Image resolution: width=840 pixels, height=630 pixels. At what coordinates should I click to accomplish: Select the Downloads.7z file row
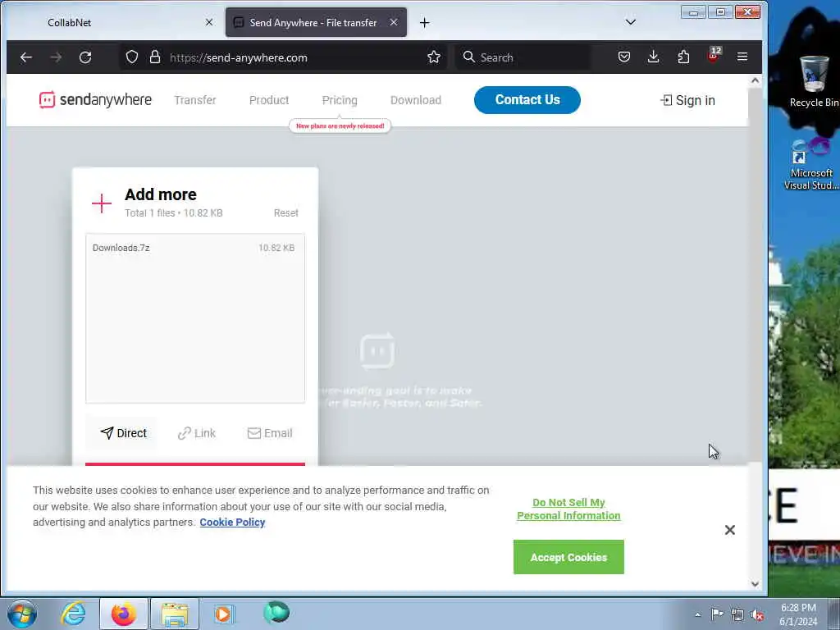point(195,248)
